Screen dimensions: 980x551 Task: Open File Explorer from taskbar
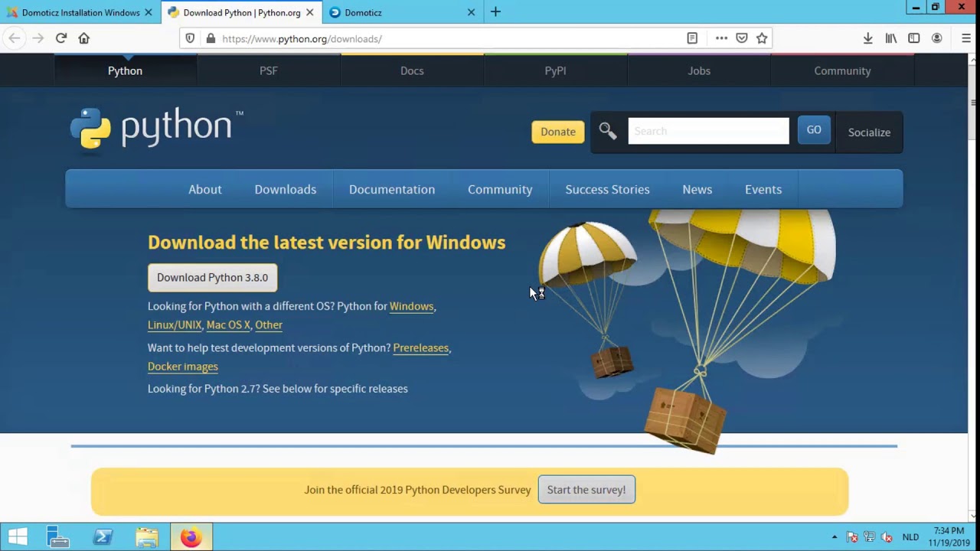(147, 537)
